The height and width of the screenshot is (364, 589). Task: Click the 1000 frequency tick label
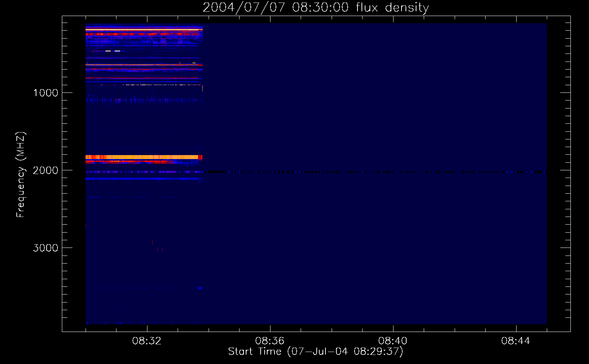tap(46, 93)
